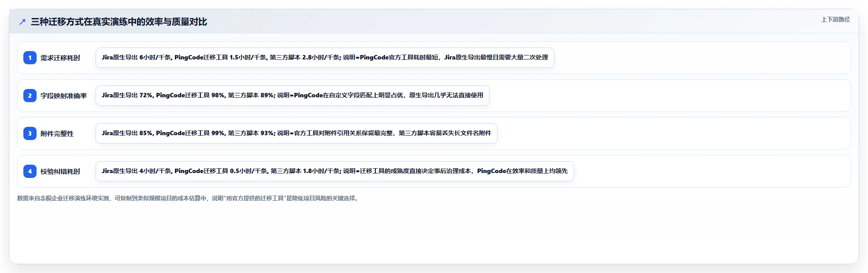Image resolution: width=868 pixels, height=273 pixels.
Task: Select the number 4 badge for 校验纠错耗时
Action: (x=30, y=171)
